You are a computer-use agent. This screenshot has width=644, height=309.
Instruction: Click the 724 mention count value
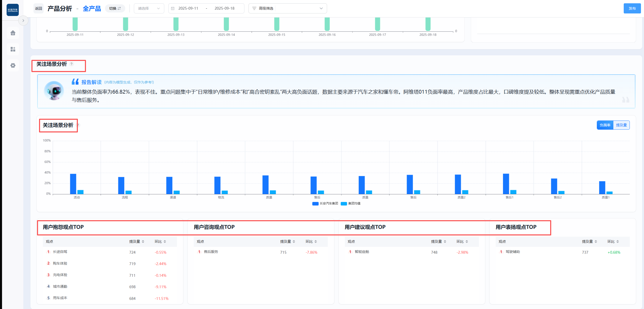[x=132, y=252]
